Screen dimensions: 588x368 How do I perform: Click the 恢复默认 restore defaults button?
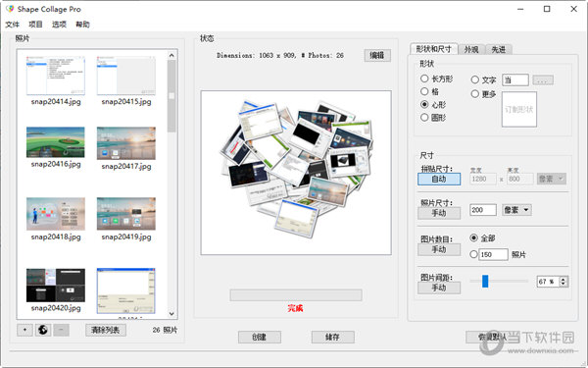[492, 337]
